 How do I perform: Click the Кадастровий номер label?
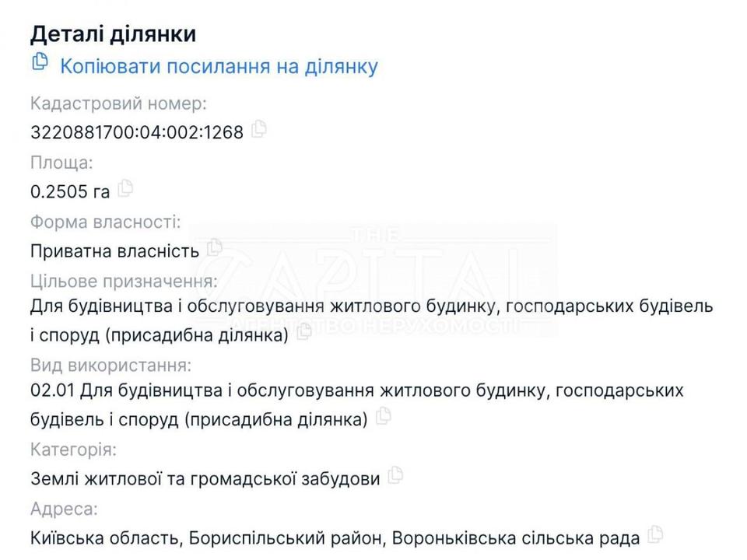pyautogui.click(x=118, y=103)
